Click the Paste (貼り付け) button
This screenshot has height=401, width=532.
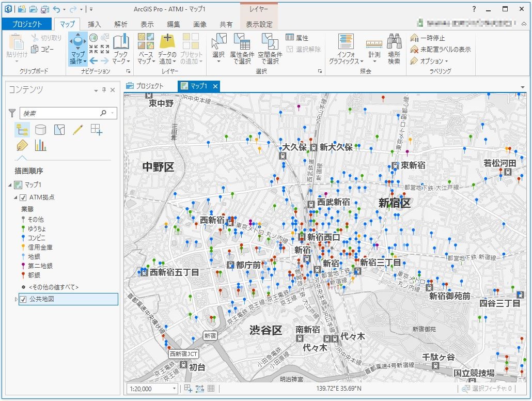[x=17, y=49]
